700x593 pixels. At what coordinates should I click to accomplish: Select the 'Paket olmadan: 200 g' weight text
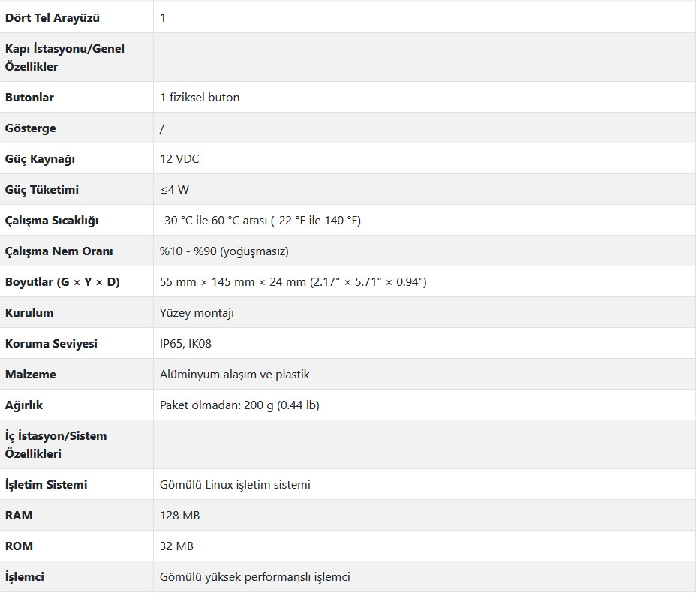(217, 405)
